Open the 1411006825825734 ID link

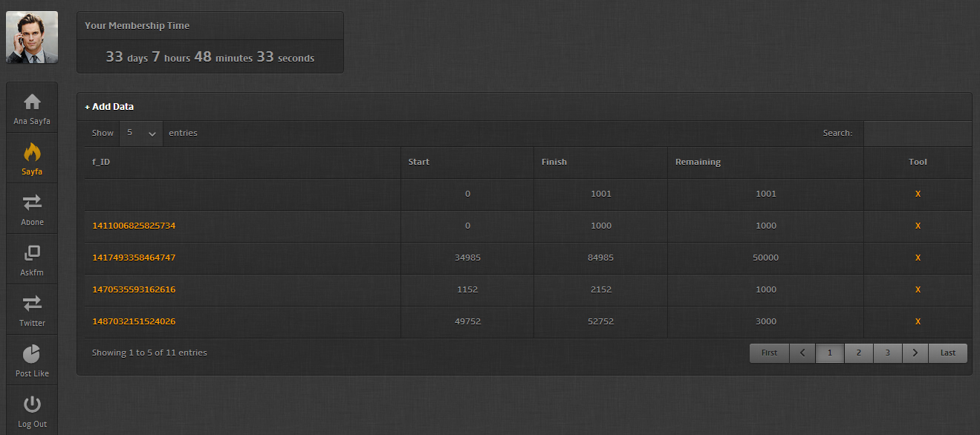134,226
